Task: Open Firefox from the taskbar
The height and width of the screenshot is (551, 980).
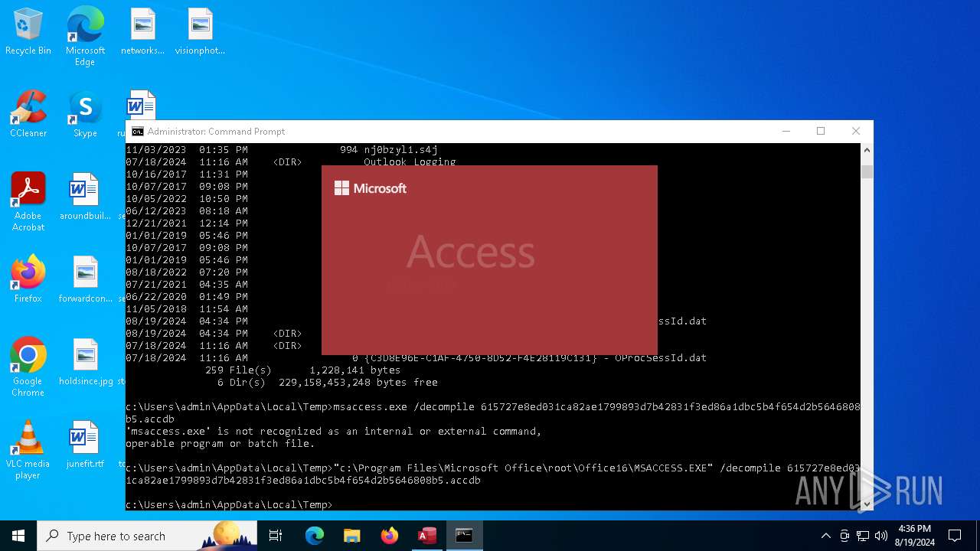Action: tap(389, 536)
